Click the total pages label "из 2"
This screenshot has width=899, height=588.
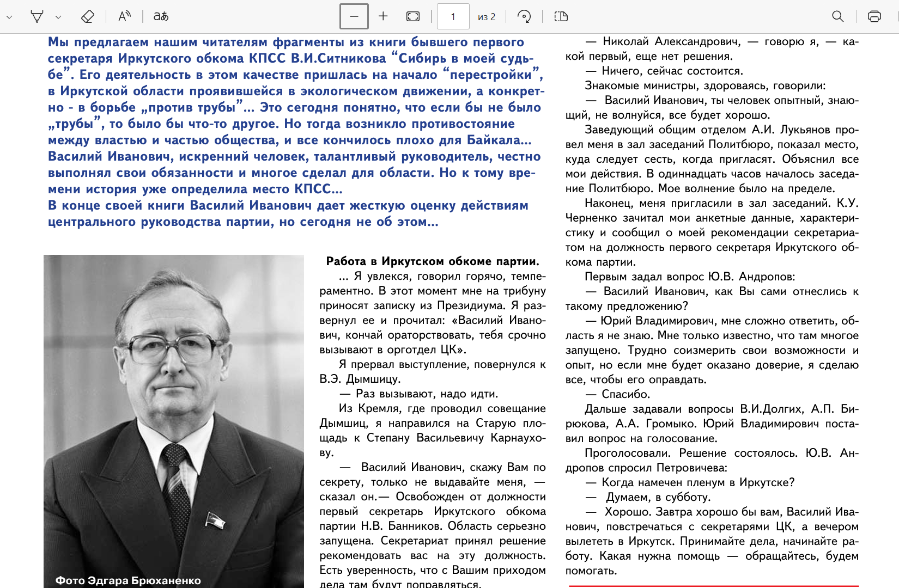click(487, 17)
